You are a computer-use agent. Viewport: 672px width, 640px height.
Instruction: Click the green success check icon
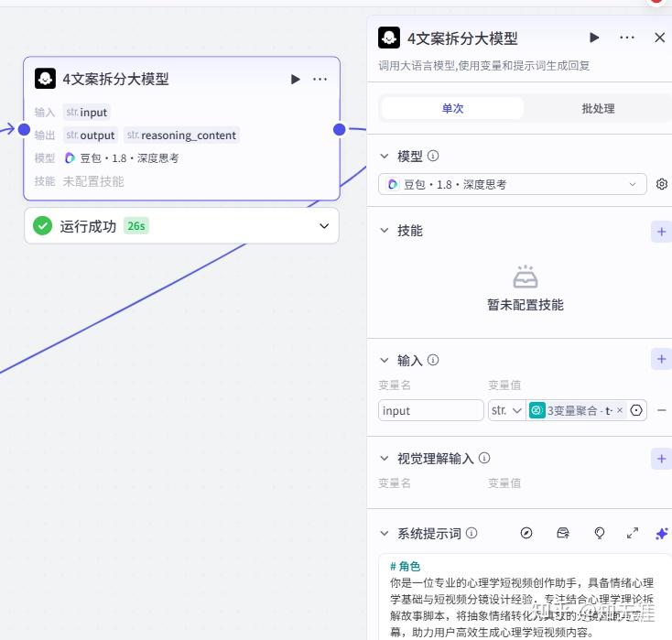point(42,226)
